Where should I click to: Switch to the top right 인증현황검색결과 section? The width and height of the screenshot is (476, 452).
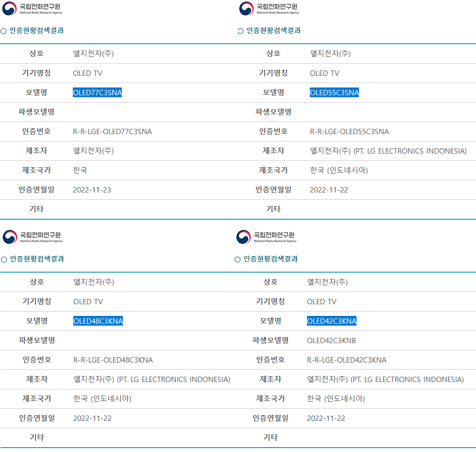click(273, 30)
